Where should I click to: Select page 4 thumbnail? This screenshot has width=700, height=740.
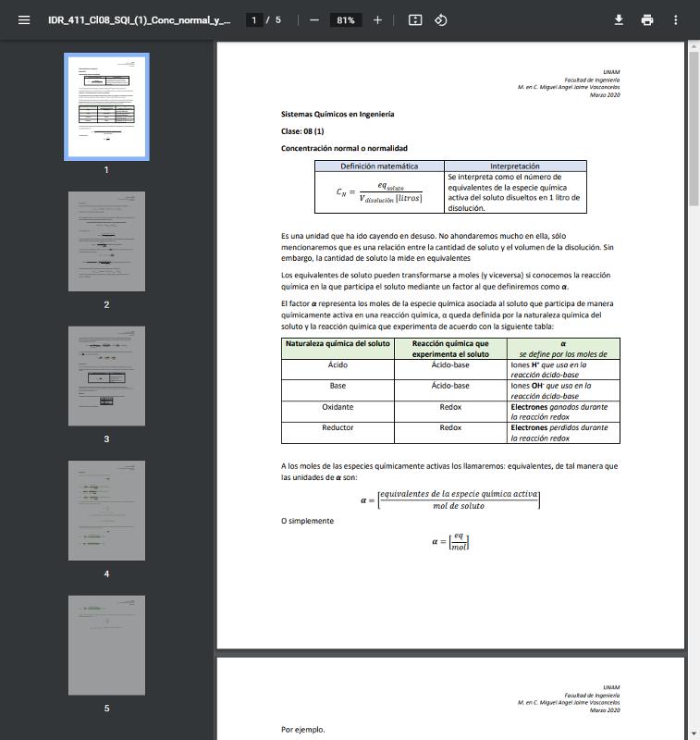pos(106,511)
